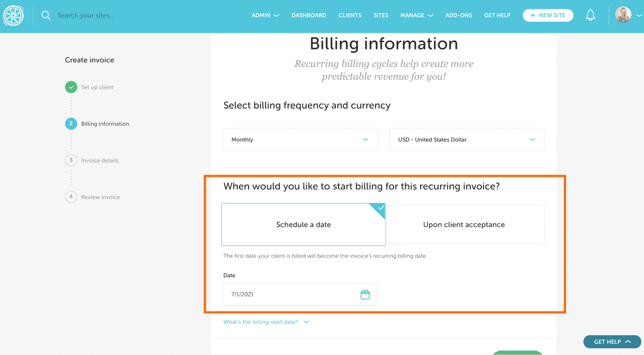
Task: Open the Admin menu
Action: point(265,15)
